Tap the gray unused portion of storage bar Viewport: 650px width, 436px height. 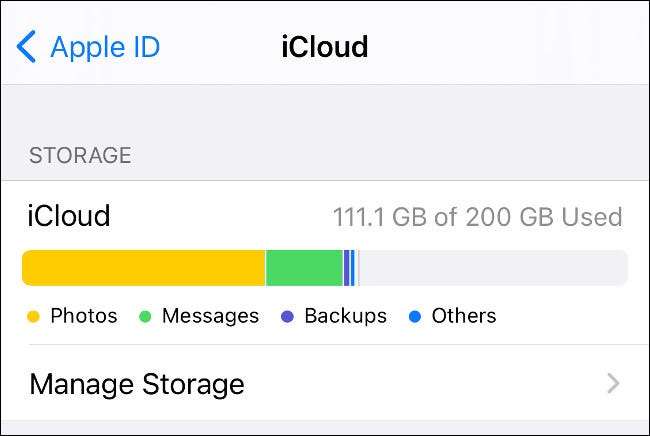[x=490, y=268]
